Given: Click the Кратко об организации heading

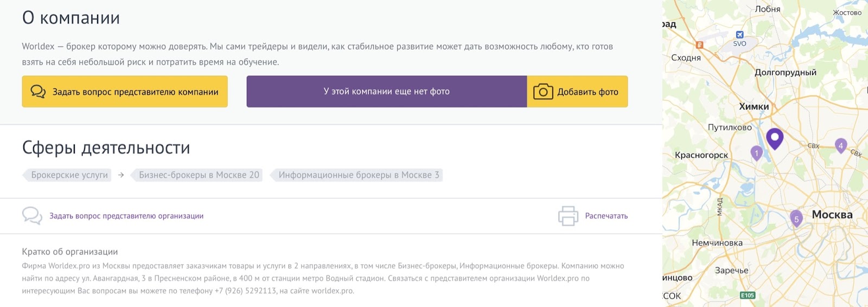Looking at the screenshot, I should [x=70, y=252].
